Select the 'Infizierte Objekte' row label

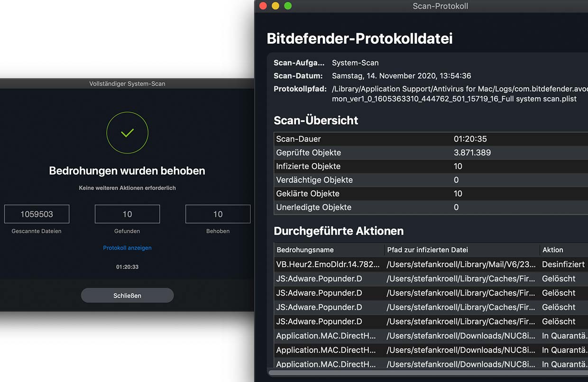click(308, 166)
